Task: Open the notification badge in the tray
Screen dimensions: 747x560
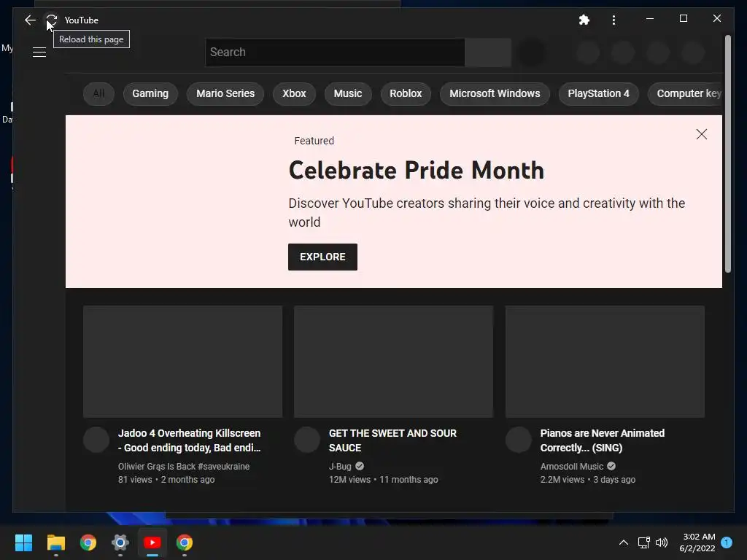Action: pyautogui.click(x=727, y=542)
